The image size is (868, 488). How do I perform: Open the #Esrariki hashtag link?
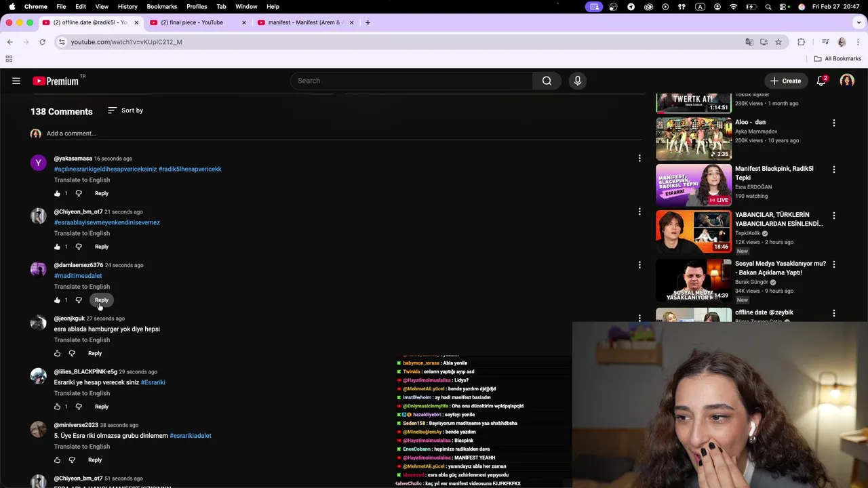pyautogui.click(x=153, y=382)
